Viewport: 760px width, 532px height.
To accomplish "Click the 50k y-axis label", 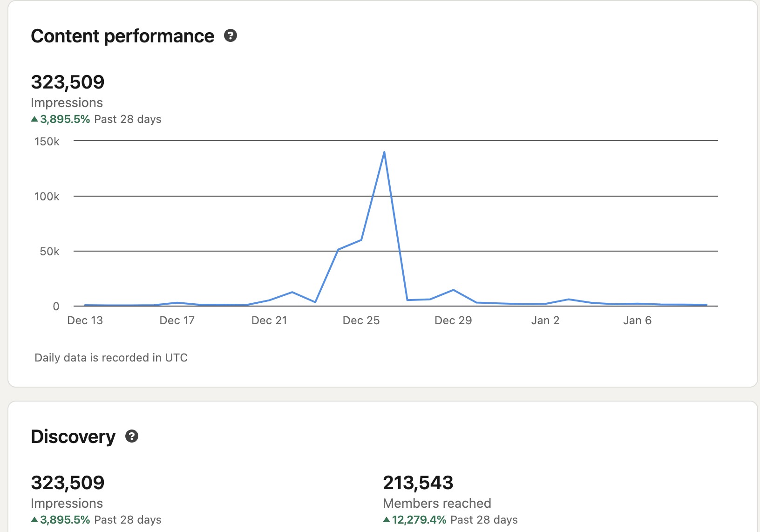I will pyautogui.click(x=49, y=252).
